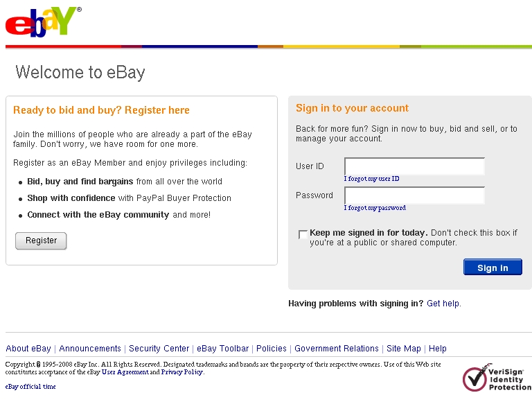
Task: Open I forgot my user ID link
Action: 371,179
